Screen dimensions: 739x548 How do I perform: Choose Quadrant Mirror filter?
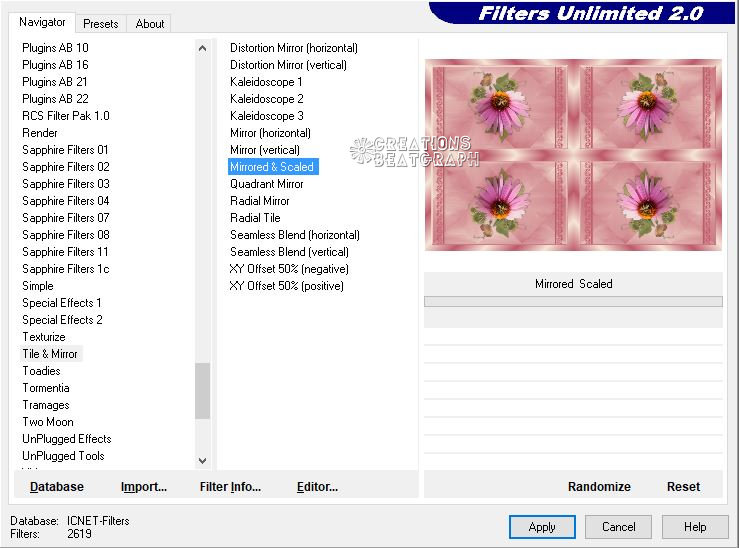(x=266, y=184)
